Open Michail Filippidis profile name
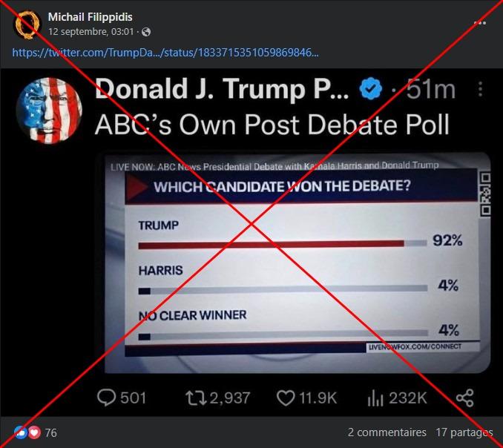This screenshot has height=448, width=503. pos(91,16)
